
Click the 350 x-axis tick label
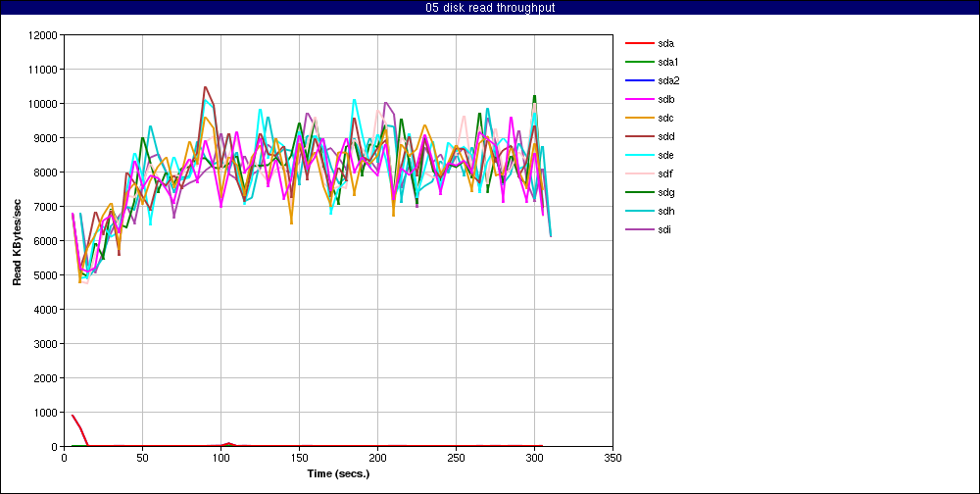613,458
